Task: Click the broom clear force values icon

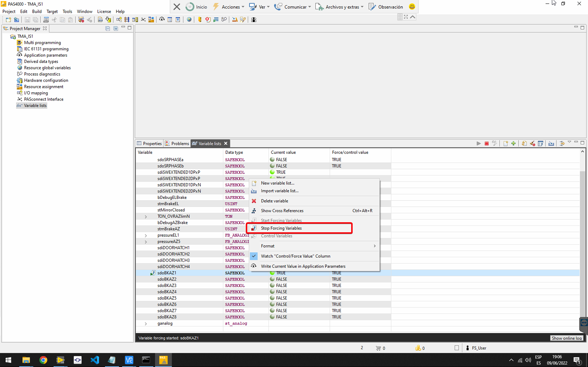Action: pos(532,143)
